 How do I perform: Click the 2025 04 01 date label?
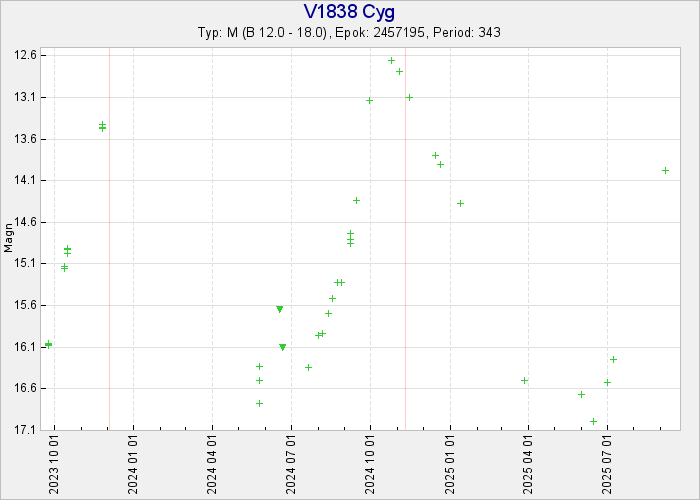528,465
